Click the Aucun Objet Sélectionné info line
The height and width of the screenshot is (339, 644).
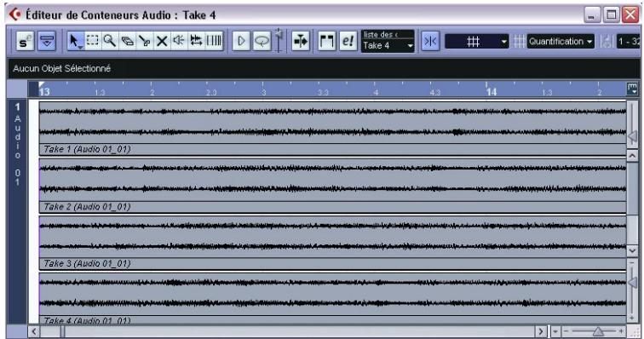[324, 69]
